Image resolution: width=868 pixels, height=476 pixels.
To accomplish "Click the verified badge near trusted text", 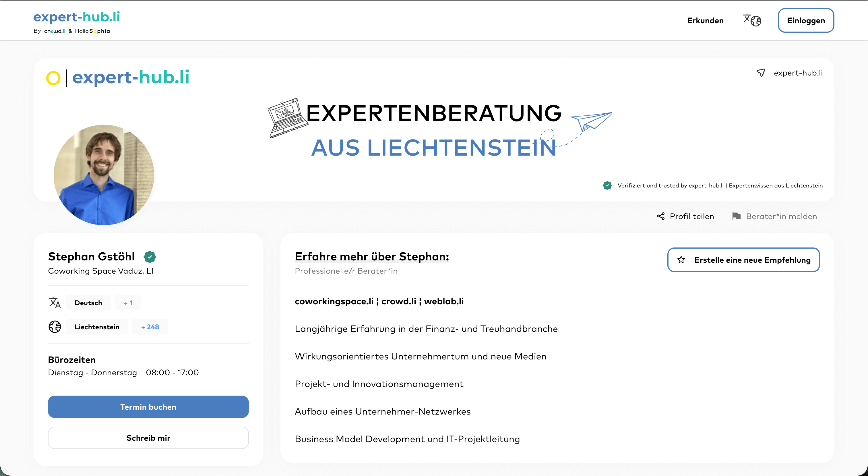I will (x=607, y=185).
